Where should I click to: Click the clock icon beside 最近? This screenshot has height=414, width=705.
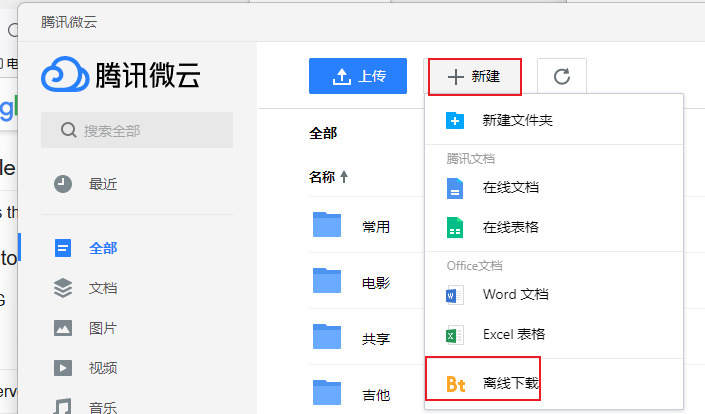[63, 184]
